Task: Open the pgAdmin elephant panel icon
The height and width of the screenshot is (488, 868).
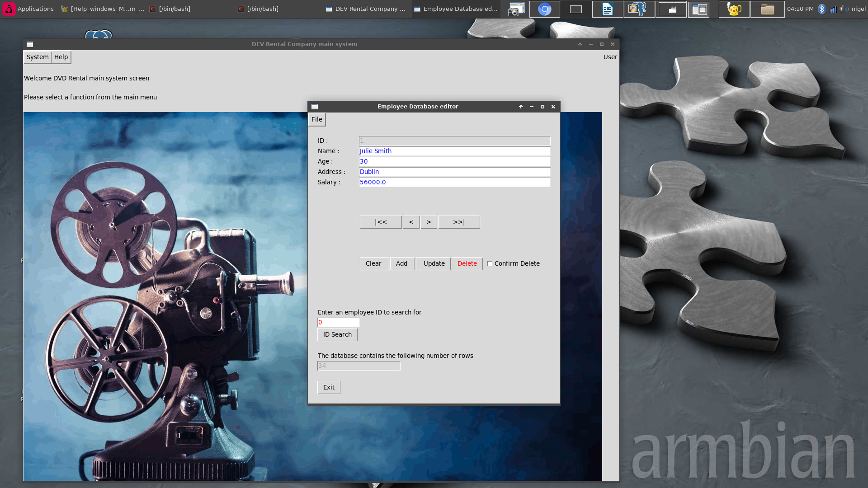Action: [x=639, y=9]
